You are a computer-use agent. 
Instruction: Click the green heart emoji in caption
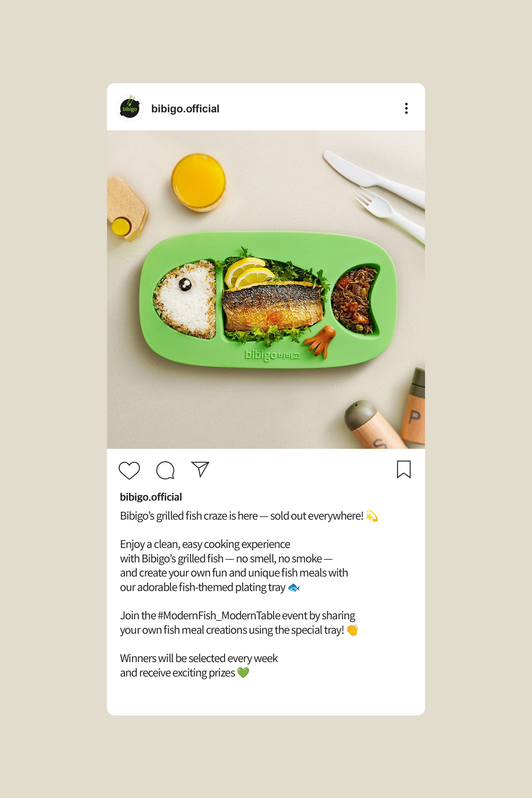click(x=243, y=672)
